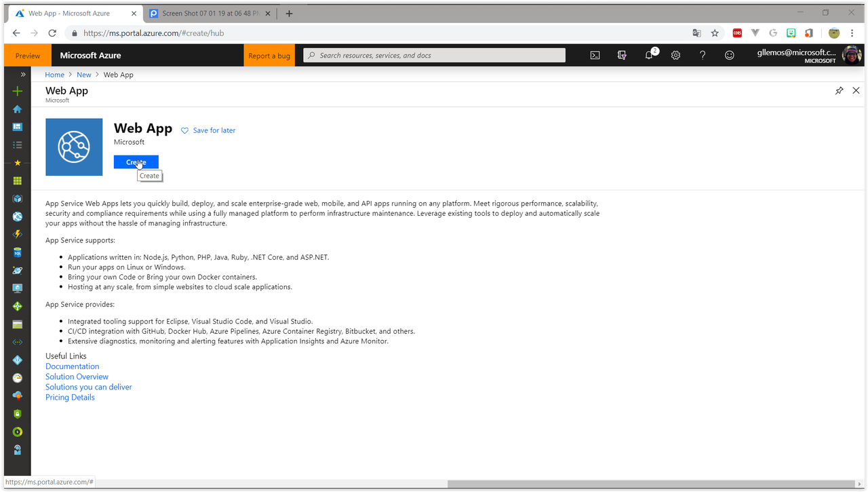This screenshot has height=492, width=868.
Task: Open Storage accounts icon
Action: 18,324
